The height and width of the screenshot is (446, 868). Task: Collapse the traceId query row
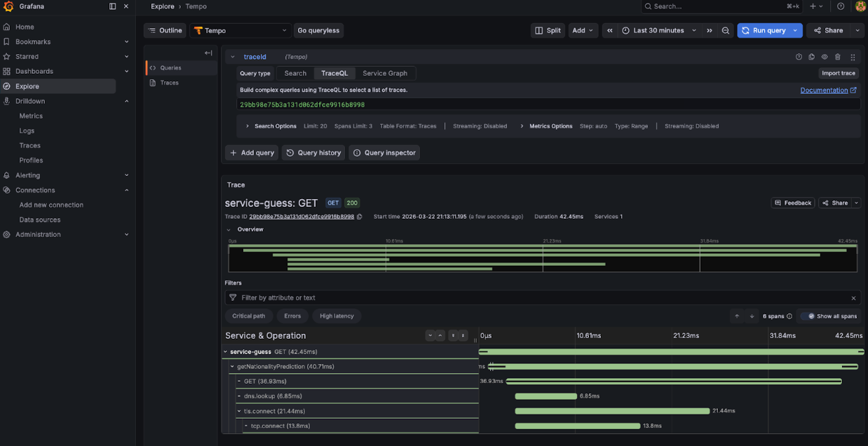pyautogui.click(x=232, y=57)
